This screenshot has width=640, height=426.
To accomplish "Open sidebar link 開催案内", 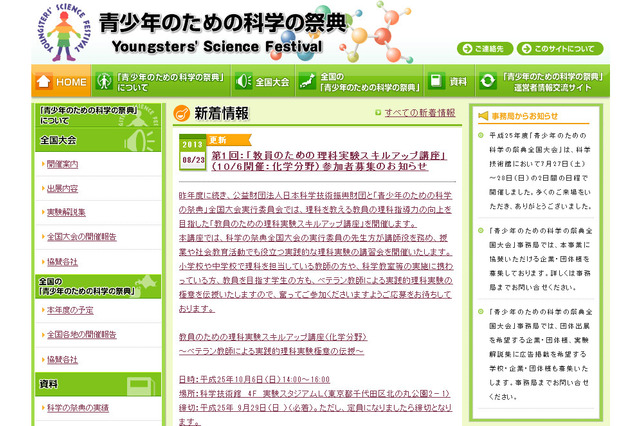I will (62, 164).
